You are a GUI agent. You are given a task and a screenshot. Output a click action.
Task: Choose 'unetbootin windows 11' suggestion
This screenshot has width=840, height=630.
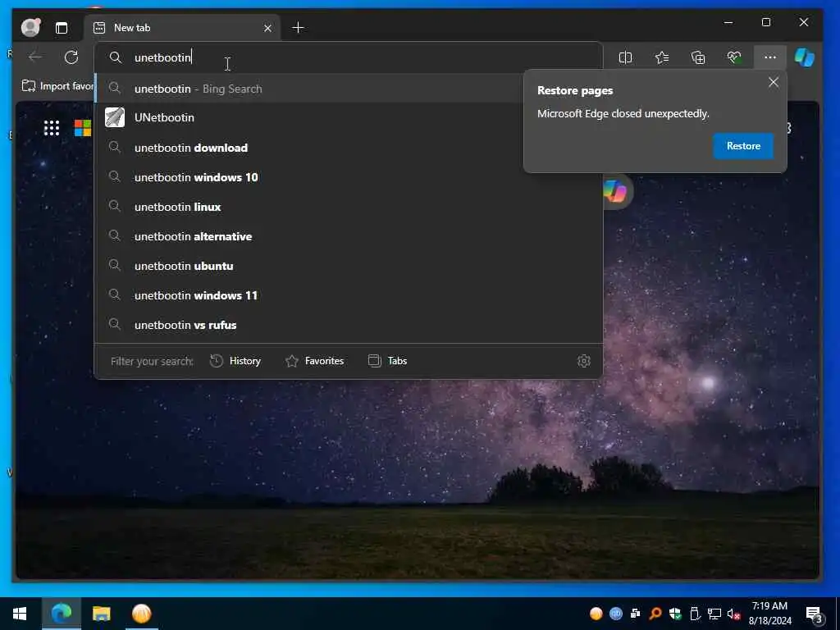pyautogui.click(x=348, y=295)
